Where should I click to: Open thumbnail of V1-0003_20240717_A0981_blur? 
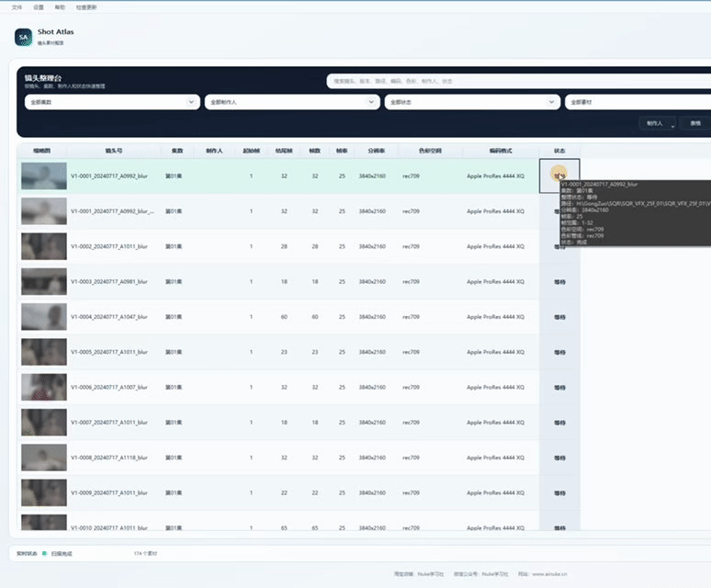(44, 281)
